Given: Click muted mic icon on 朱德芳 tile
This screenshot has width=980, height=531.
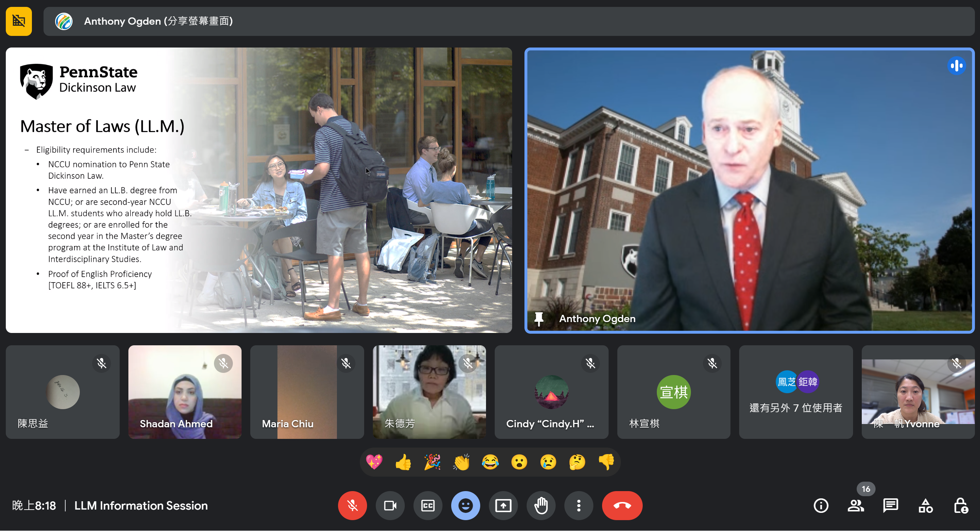Looking at the screenshot, I should point(468,363).
